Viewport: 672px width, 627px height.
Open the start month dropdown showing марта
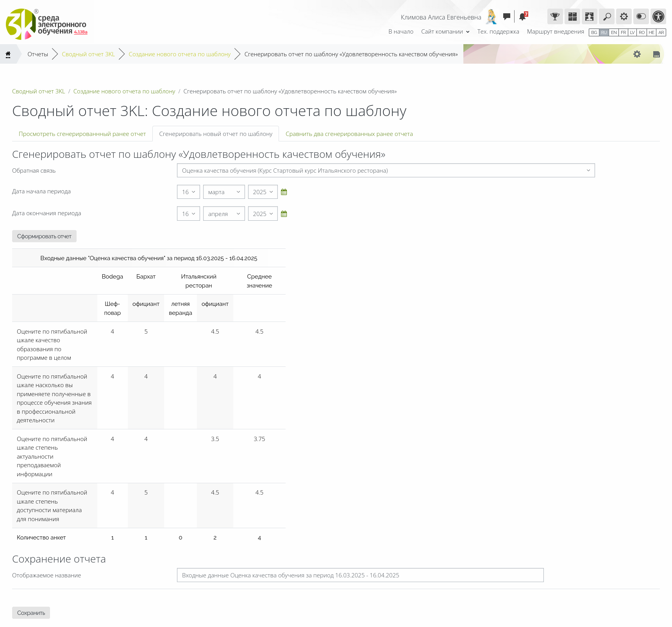pyautogui.click(x=224, y=192)
